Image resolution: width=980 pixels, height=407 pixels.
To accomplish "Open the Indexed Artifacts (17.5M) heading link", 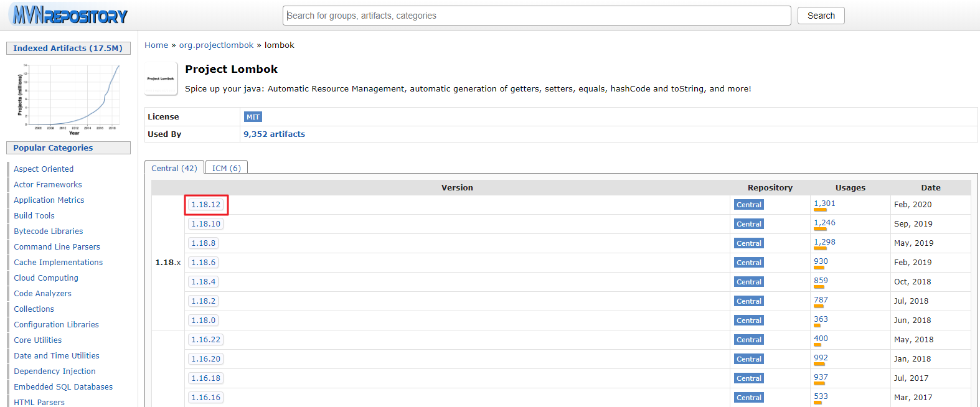I will 68,49.
